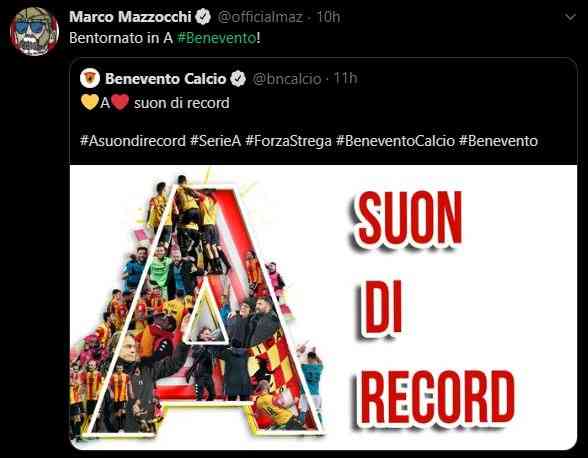Open the #Asuondirecord hashtag
The width and height of the screenshot is (588, 458).
(x=133, y=141)
